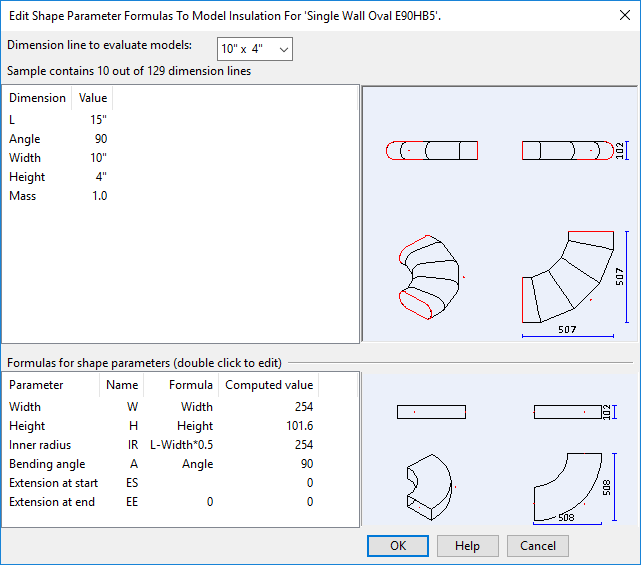The height and width of the screenshot is (565, 641).
Task: Open the dimension line dropdown showing 10" x 4"
Action: 254,49
